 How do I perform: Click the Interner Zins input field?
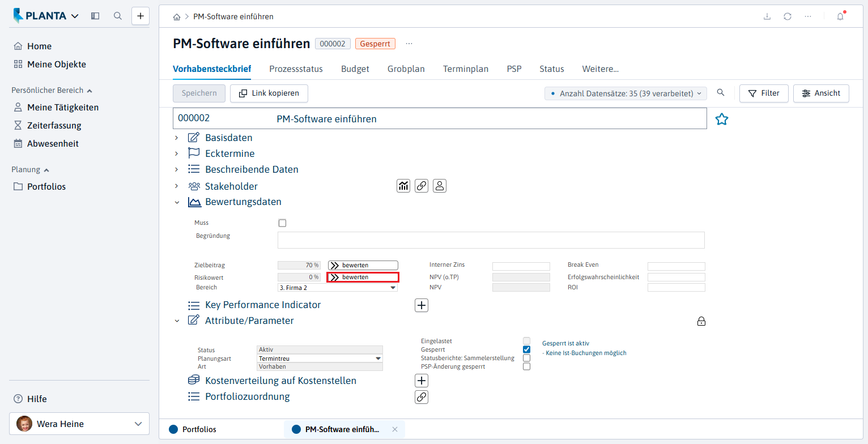click(x=521, y=266)
